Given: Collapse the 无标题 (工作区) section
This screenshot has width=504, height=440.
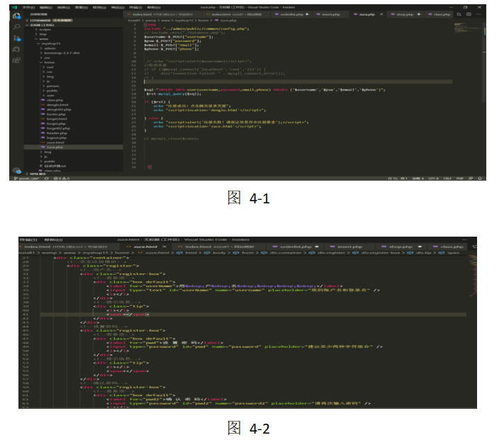Looking at the screenshot, I should [x=73, y=25].
